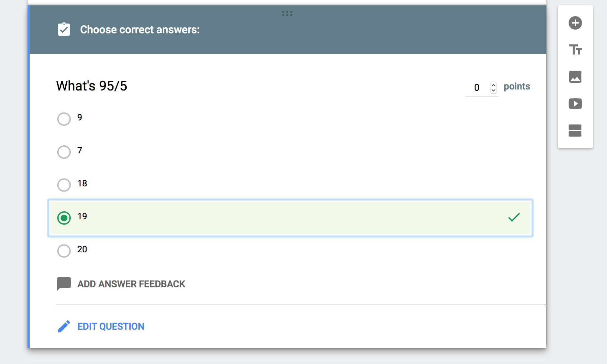
Task: Add title and description with Tt icon
Action: [x=575, y=50]
